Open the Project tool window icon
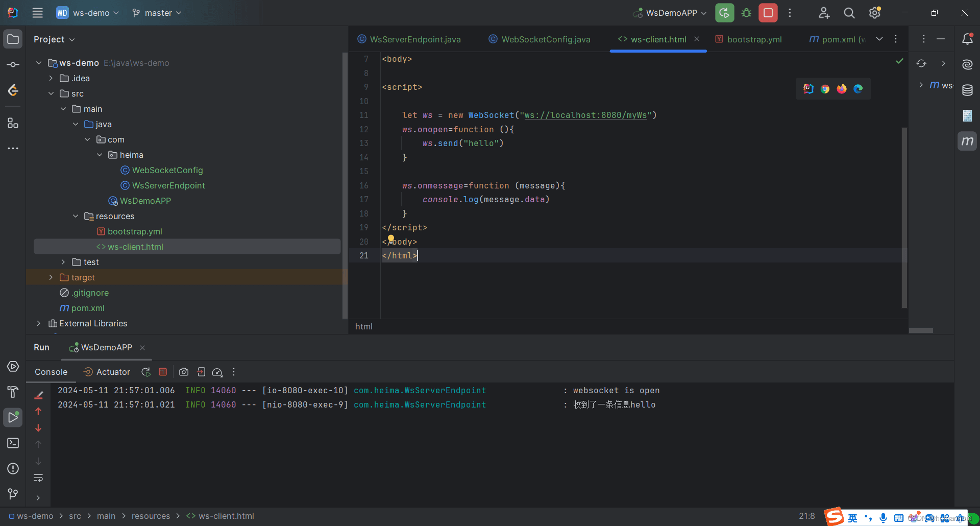The height and width of the screenshot is (526, 980). [13, 39]
